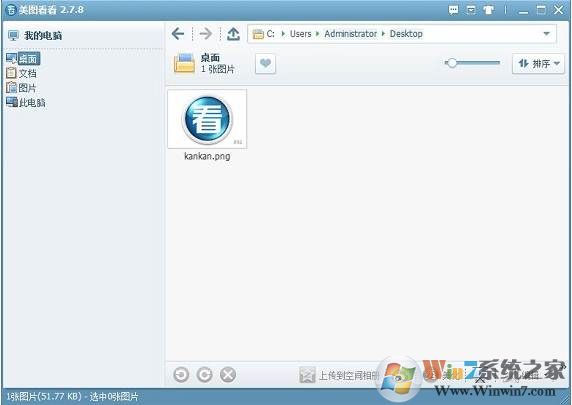572x405 pixels.
Task: Jump to Administrator in the path bar
Action: [351, 34]
